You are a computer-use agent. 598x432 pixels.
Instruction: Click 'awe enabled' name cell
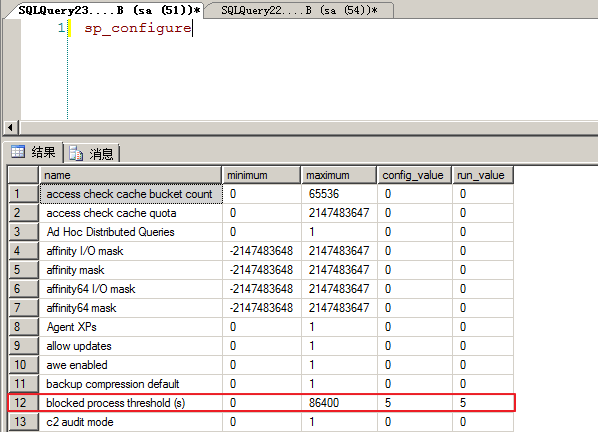(x=131, y=365)
